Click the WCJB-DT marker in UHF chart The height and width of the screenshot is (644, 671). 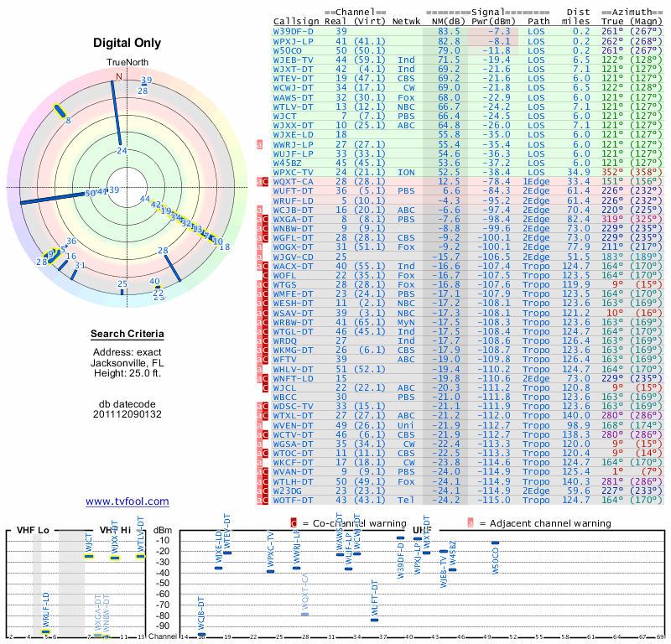201,634
